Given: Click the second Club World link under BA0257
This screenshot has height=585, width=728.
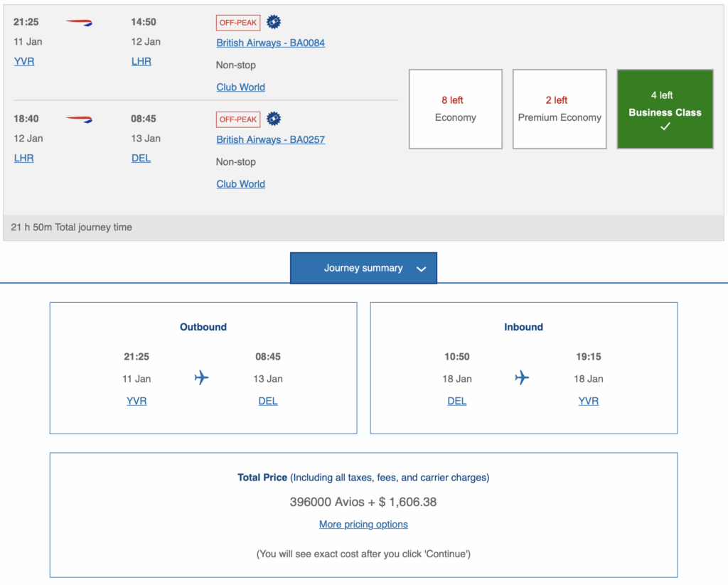Looking at the screenshot, I should (x=240, y=184).
